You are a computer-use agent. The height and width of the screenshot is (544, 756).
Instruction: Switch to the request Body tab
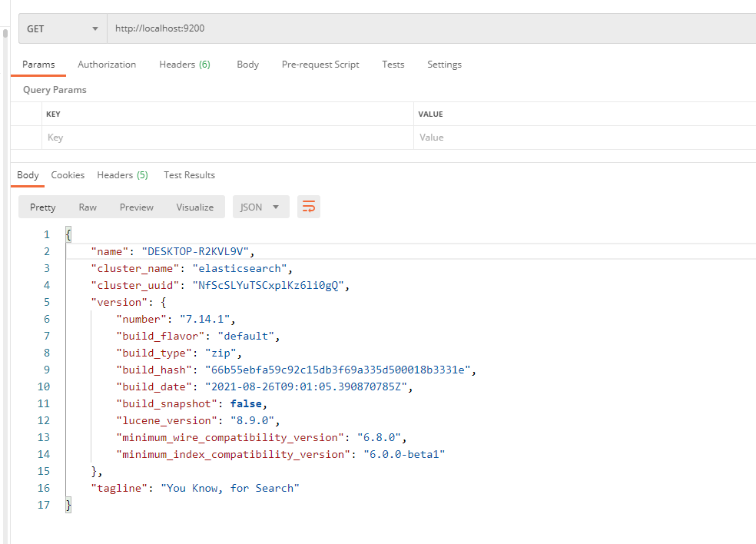(x=248, y=65)
